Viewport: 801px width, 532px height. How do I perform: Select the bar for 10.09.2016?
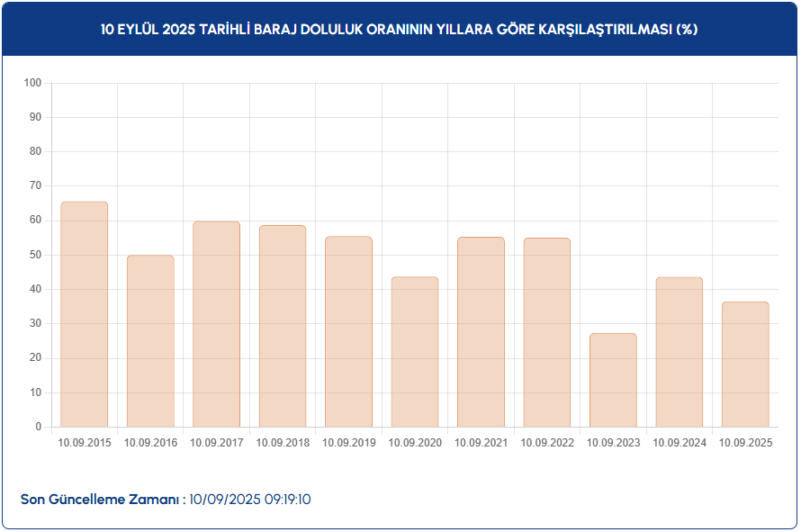150,341
